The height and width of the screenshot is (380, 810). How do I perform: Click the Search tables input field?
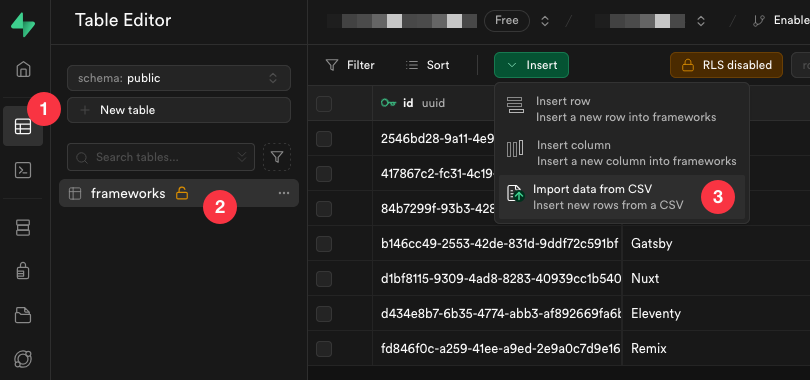point(161,157)
